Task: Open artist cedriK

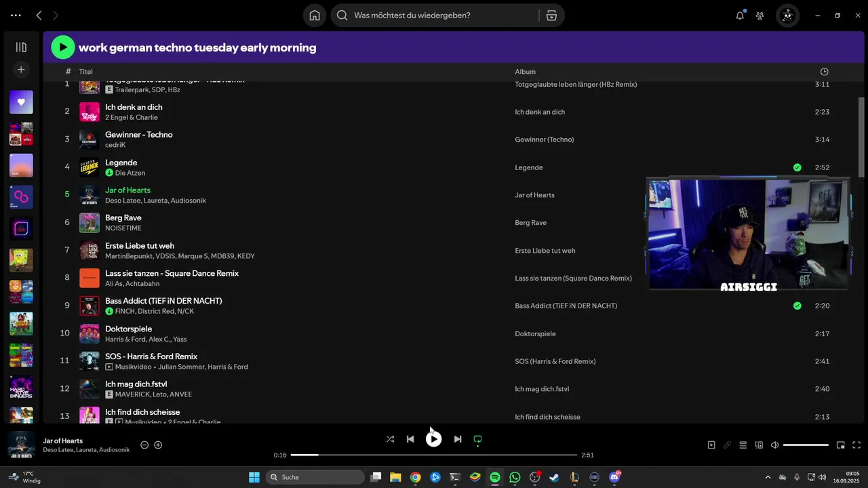Action: 115,145
